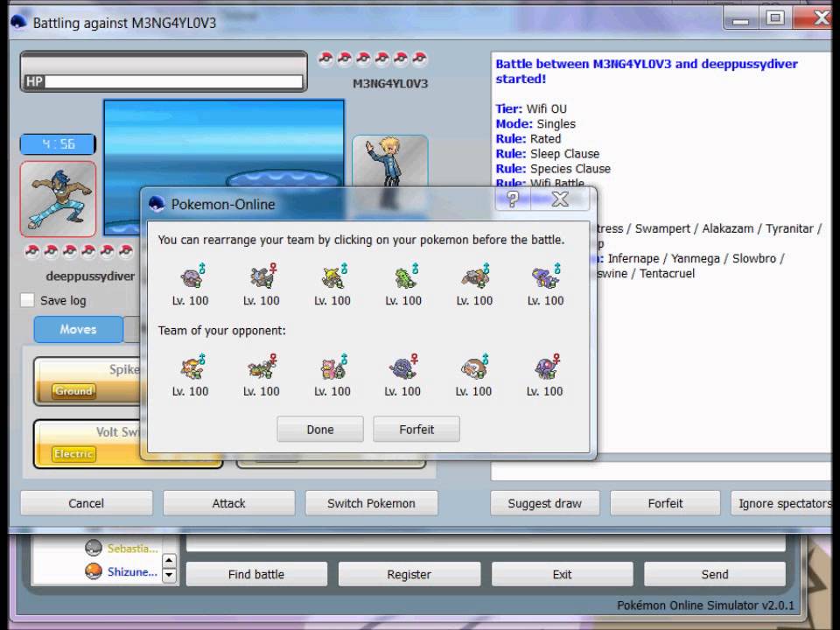Click the Attack button
The width and height of the screenshot is (840, 630).
(x=228, y=503)
